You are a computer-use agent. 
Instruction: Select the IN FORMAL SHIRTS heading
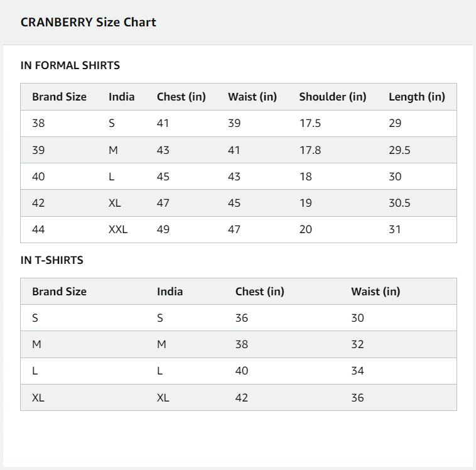tap(70, 65)
